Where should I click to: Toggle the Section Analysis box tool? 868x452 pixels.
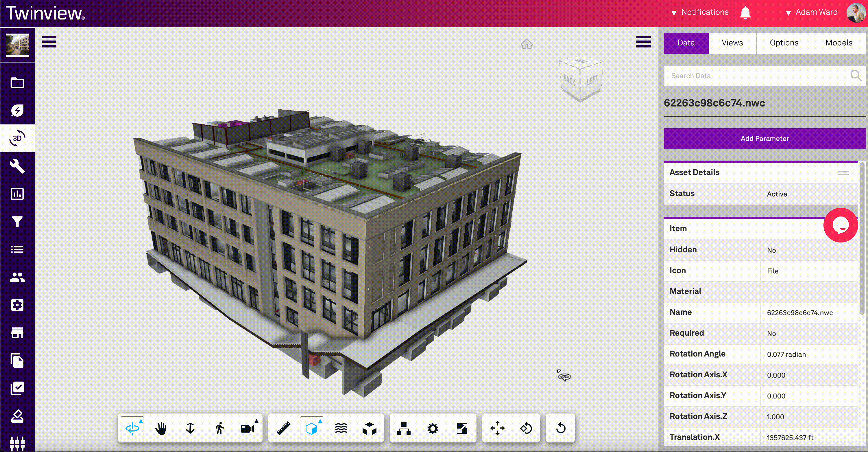pos(311,428)
